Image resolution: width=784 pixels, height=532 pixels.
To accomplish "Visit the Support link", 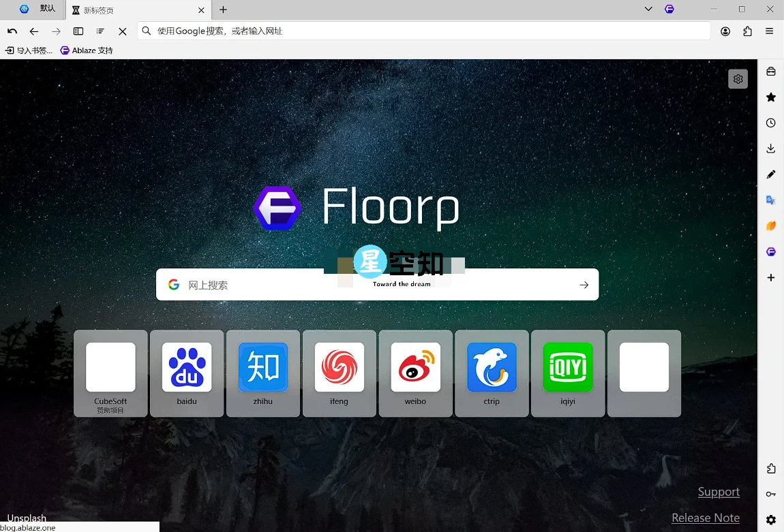I will [x=719, y=492].
